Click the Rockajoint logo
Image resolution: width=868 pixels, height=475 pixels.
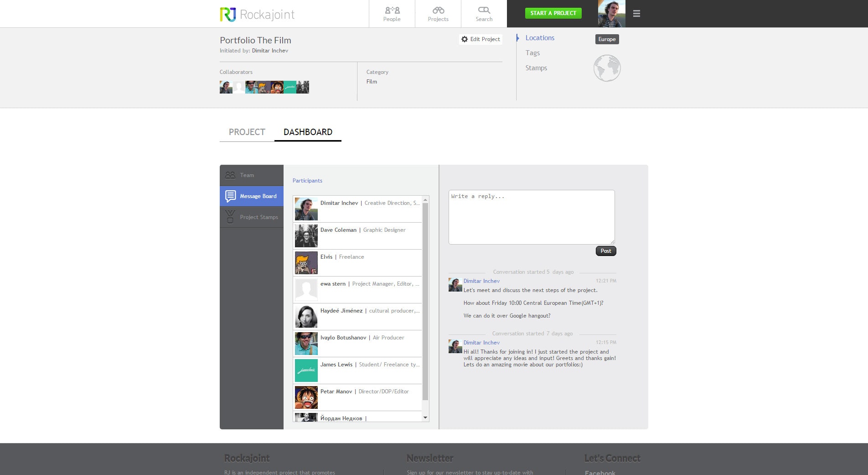[257, 14]
